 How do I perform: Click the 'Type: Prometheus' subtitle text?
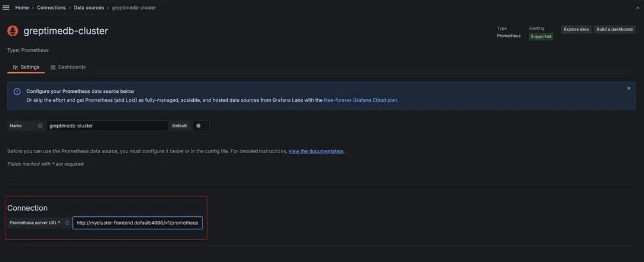[x=28, y=50]
